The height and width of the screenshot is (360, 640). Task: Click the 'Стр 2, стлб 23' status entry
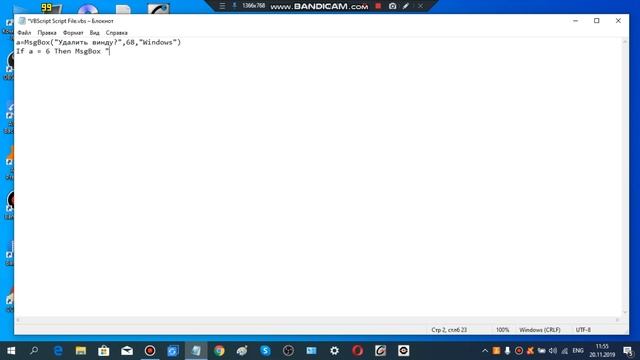[x=449, y=330]
